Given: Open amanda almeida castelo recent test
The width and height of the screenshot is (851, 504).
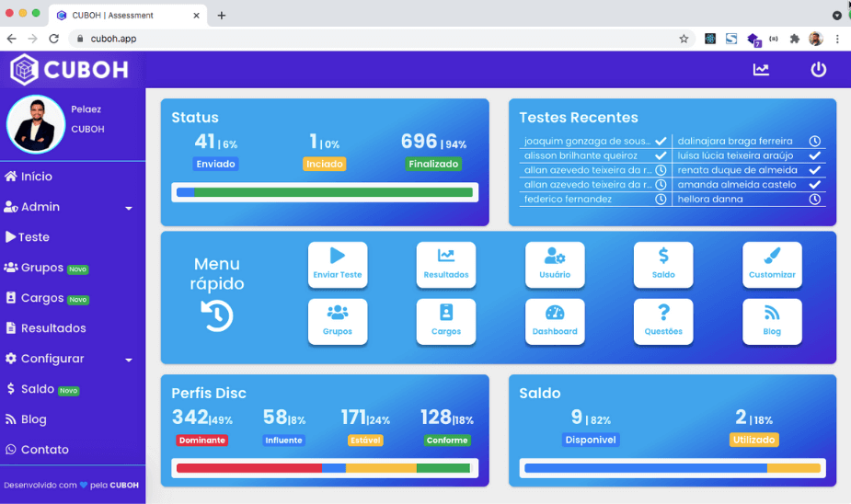Looking at the screenshot, I should [x=737, y=185].
